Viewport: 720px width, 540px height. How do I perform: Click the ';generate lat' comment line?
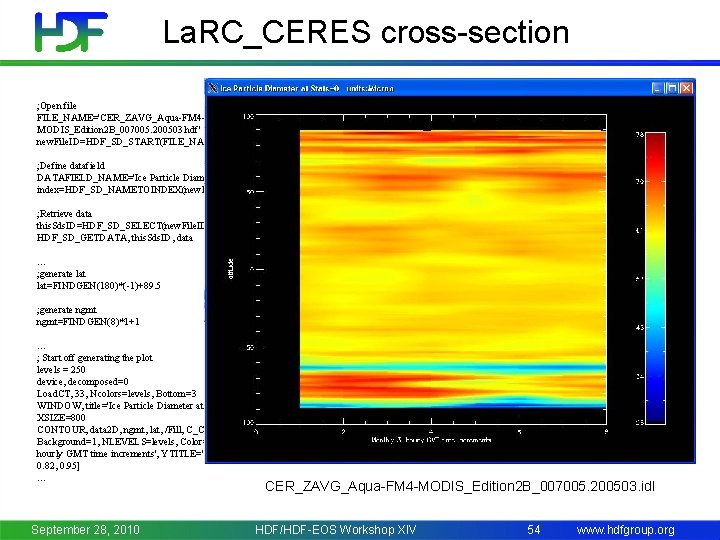(x=61, y=274)
